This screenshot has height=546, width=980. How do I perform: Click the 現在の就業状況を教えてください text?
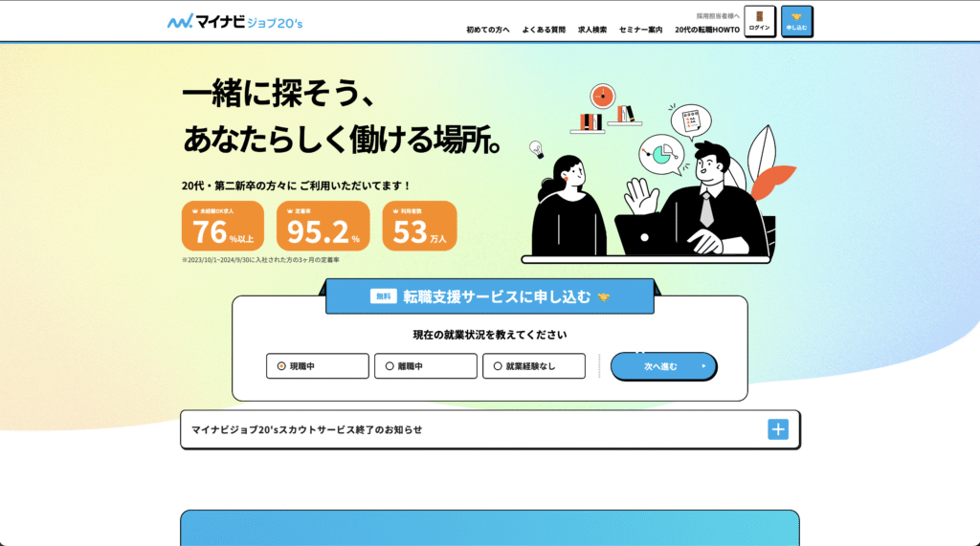[x=490, y=335]
